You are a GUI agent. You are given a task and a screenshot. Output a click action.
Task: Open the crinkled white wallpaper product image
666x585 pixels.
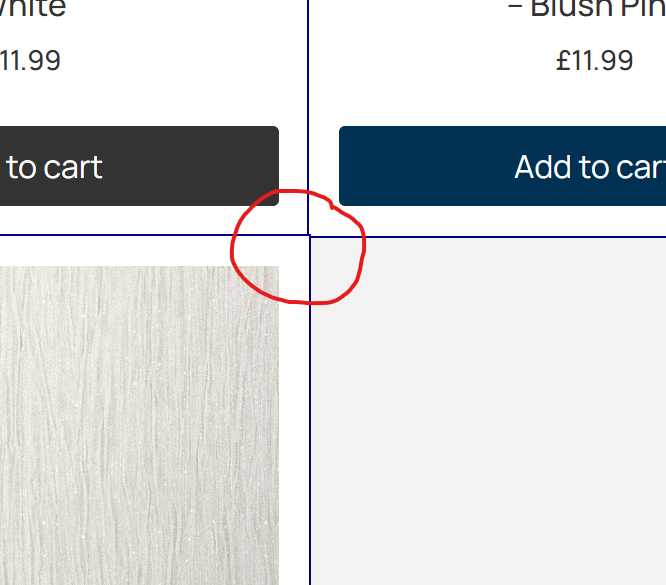coord(139,425)
